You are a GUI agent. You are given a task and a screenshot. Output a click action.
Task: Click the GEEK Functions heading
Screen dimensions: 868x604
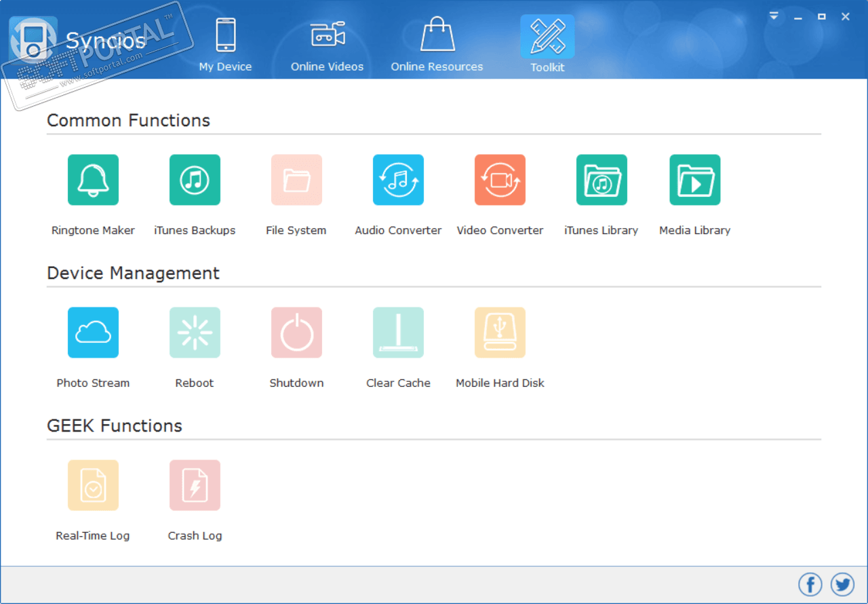tap(115, 426)
